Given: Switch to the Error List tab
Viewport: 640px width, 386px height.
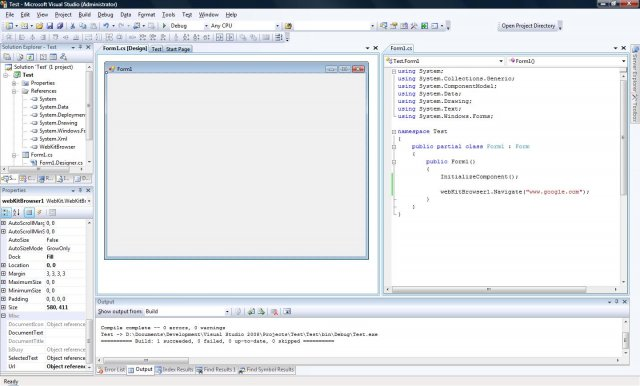Looking at the screenshot, I should point(111,370).
